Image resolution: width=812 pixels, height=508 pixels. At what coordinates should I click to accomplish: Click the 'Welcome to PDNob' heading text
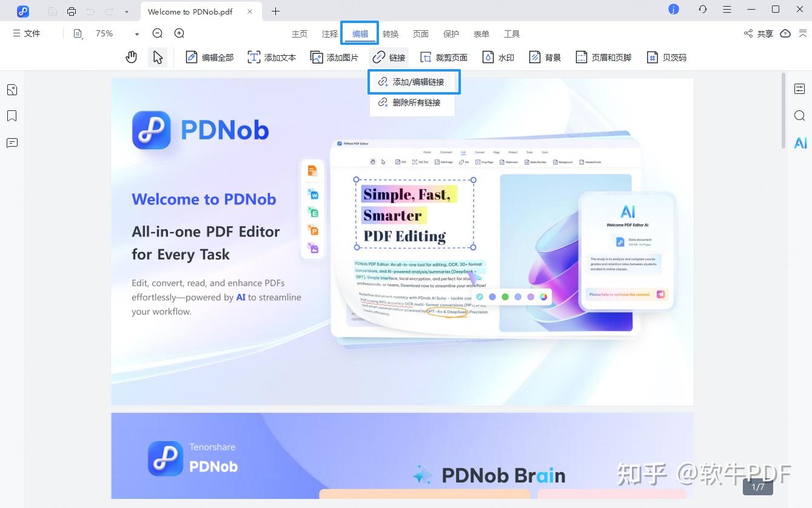[x=204, y=199]
